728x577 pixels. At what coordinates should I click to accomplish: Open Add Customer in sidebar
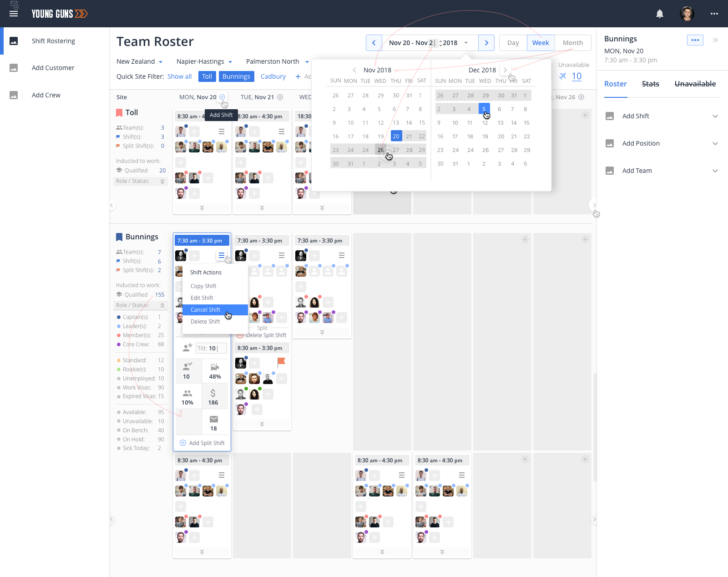tap(53, 68)
